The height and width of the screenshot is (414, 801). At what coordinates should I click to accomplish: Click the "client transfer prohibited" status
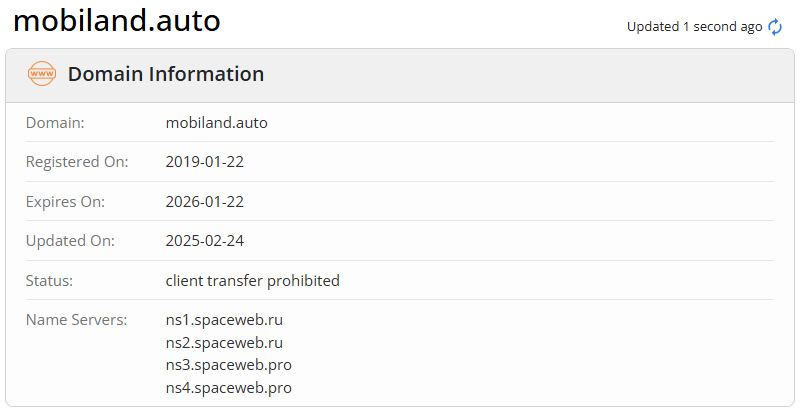coord(252,280)
